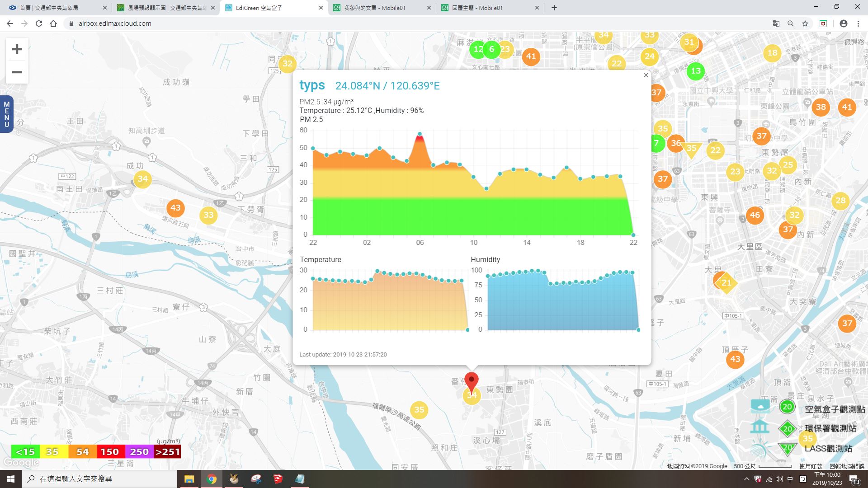Viewport: 868px width, 488px height.
Task: Select orange marker showing 46
Action: coord(755,215)
